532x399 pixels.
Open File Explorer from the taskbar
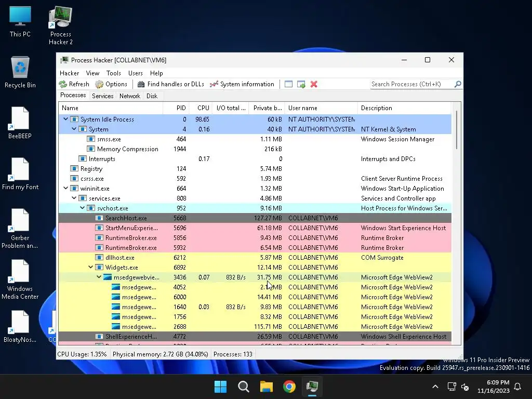(267, 387)
